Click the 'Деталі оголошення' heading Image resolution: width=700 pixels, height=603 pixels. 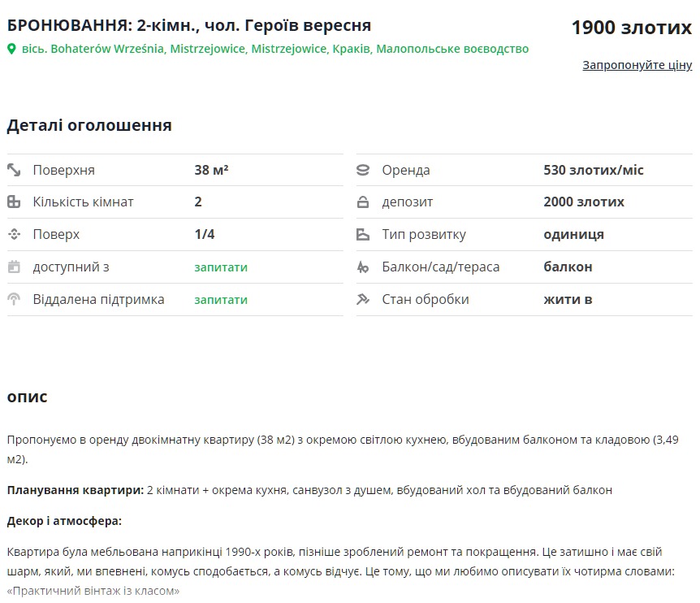(x=89, y=125)
